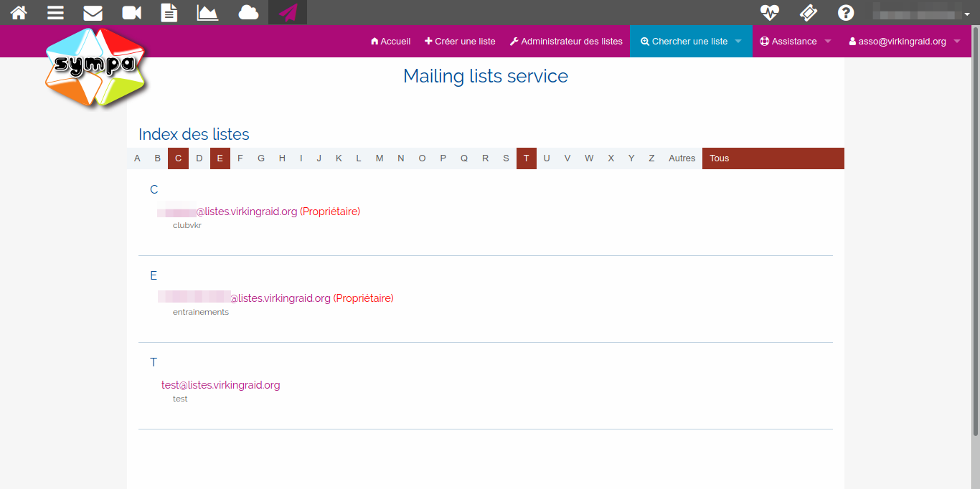Click the home icon in top bar
The height and width of the screenshot is (489, 980).
[19, 12]
